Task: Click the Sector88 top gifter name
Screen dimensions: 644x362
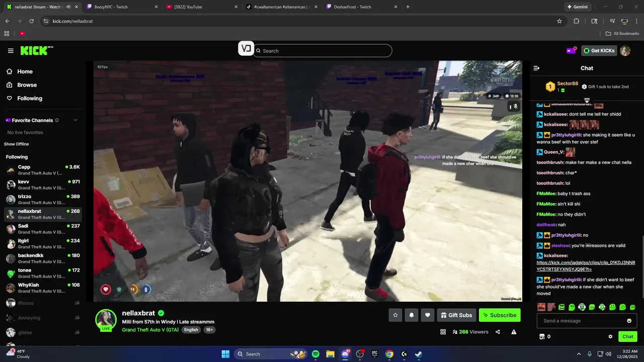Action: tap(568, 83)
